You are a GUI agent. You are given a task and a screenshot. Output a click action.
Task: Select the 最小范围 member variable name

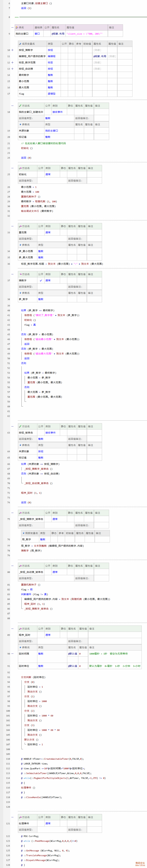pyautogui.click(x=24, y=81)
